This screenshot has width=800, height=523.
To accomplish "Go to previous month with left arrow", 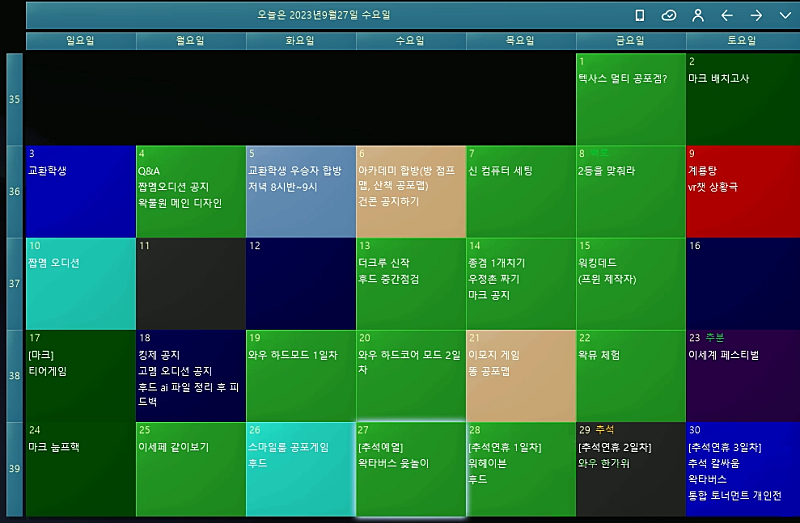I will [x=727, y=16].
